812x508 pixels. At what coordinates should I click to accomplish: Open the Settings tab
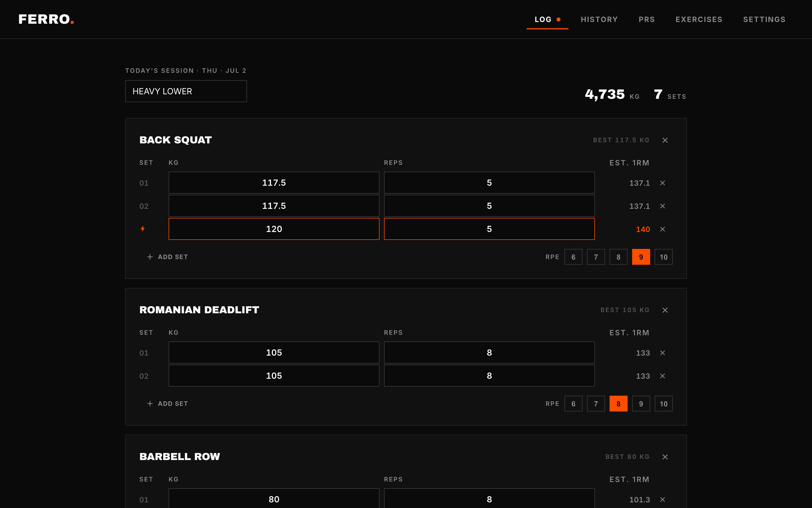point(764,19)
